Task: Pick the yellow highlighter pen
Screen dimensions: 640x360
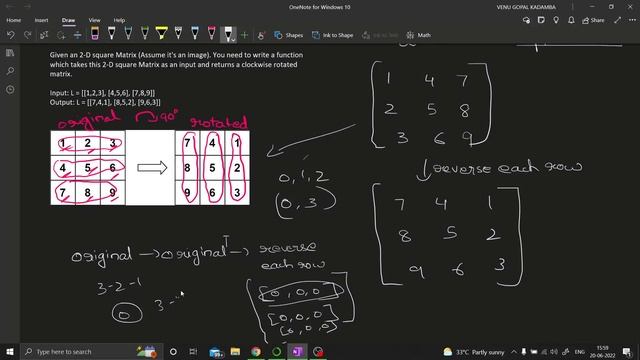Action: pyautogui.click(x=162, y=33)
